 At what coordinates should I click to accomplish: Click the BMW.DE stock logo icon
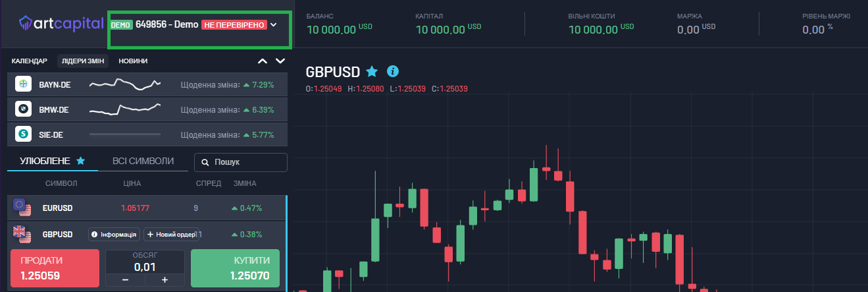click(24, 109)
